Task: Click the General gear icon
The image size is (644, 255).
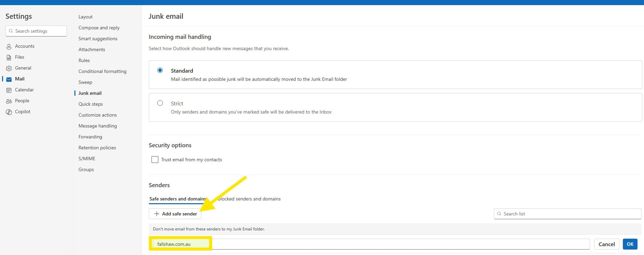Action: pos(9,68)
